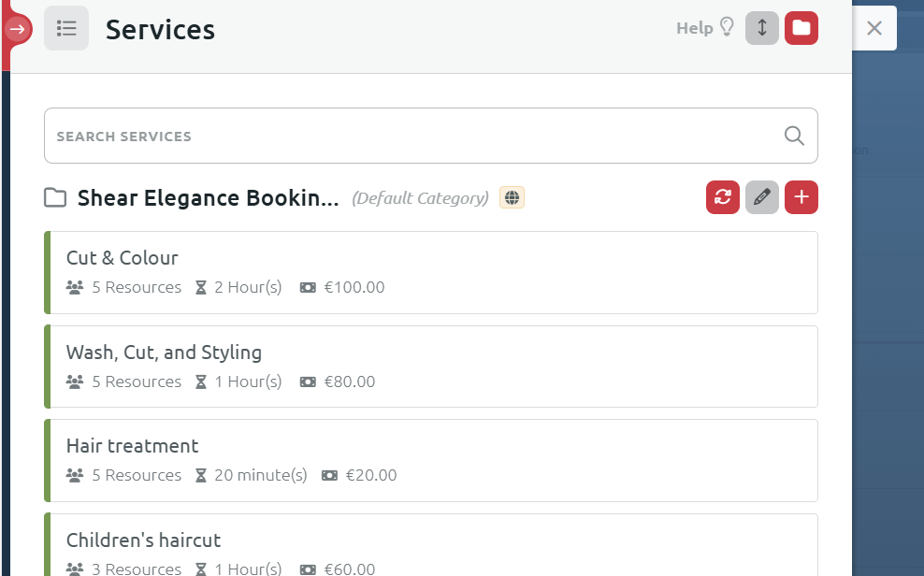Screen dimensions: 924x576
Task: Select the Hair treatment service card
Action: point(430,460)
